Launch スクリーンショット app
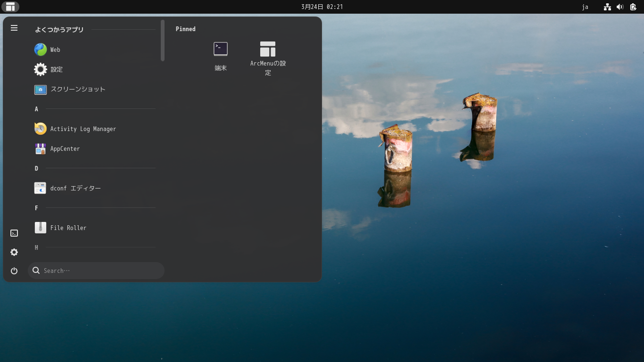 [x=95, y=89]
